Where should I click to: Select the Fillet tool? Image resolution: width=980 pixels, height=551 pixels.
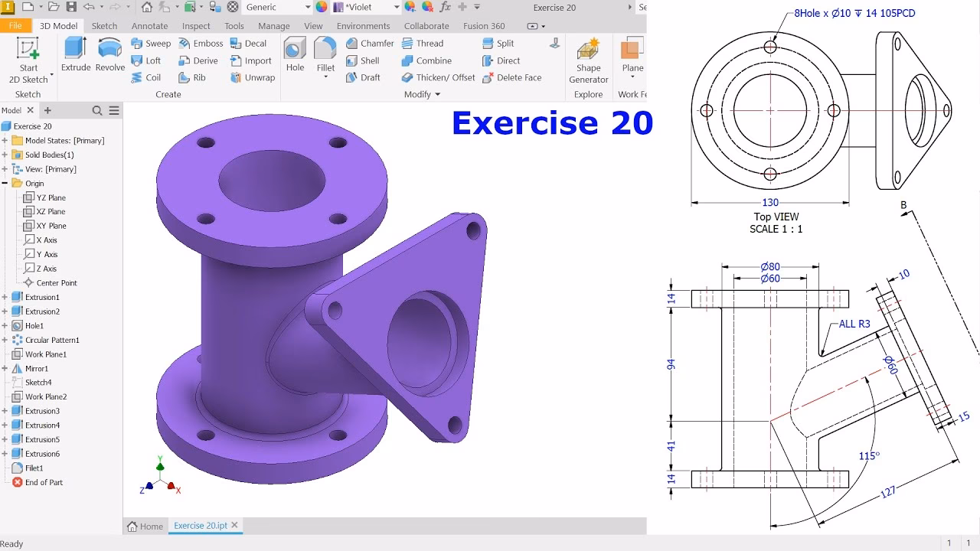pyautogui.click(x=325, y=54)
